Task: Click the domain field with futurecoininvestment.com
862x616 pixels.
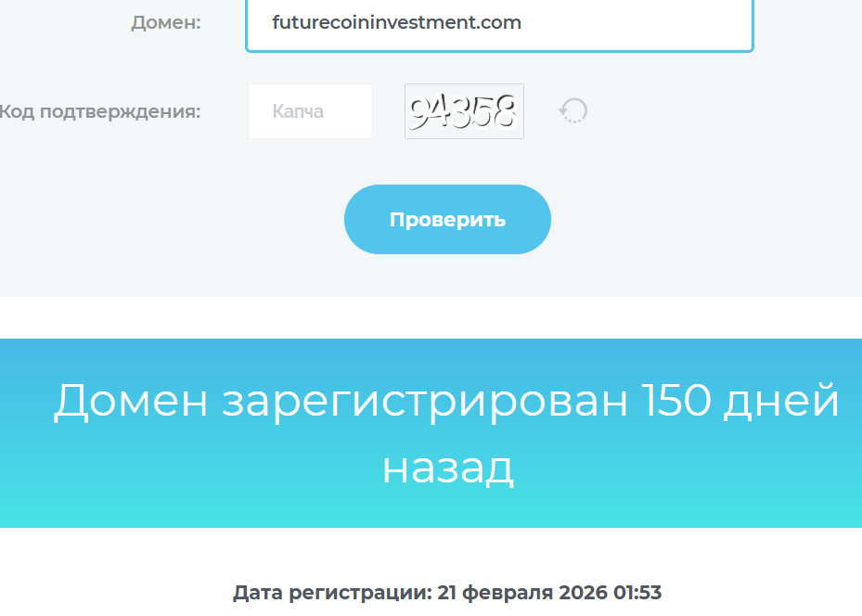Action: pos(499,25)
